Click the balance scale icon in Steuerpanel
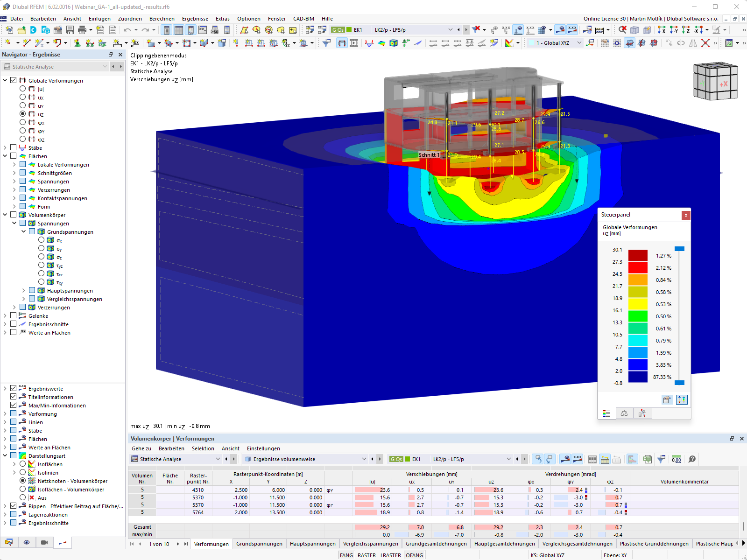Image resolution: width=747 pixels, height=560 pixels. 624,413
